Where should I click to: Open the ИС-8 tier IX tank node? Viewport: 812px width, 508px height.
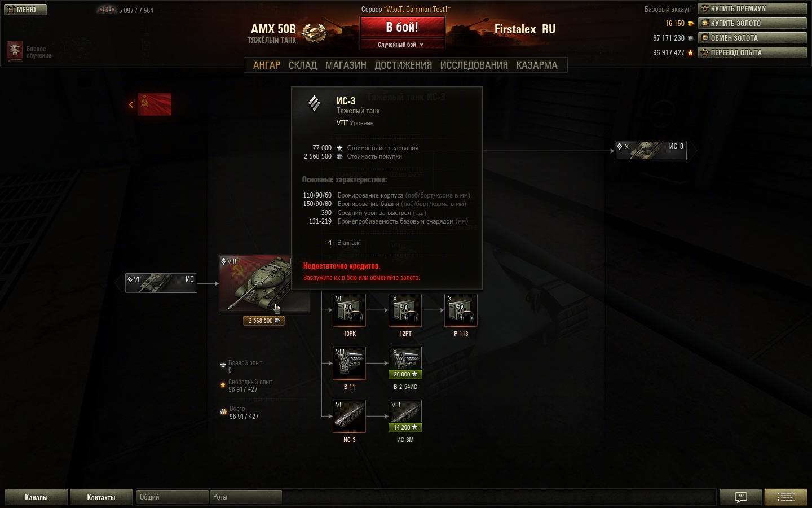coord(650,151)
